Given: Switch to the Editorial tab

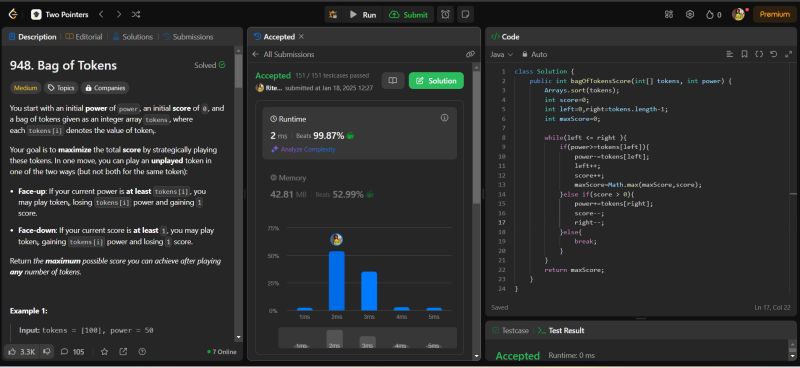Looking at the screenshot, I should (x=84, y=37).
